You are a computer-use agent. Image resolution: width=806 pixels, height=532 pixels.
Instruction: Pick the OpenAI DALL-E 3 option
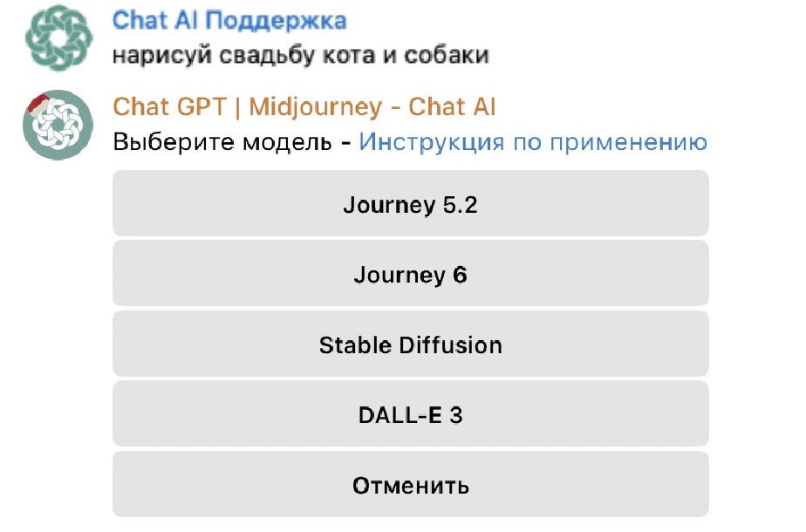pyautogui.click(x=410, y=415)
